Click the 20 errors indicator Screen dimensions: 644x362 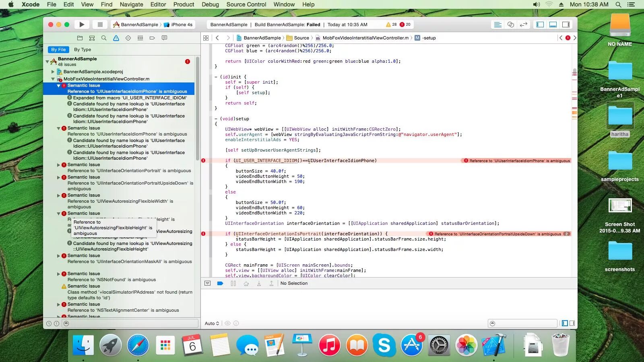click(x=405, y=25)
